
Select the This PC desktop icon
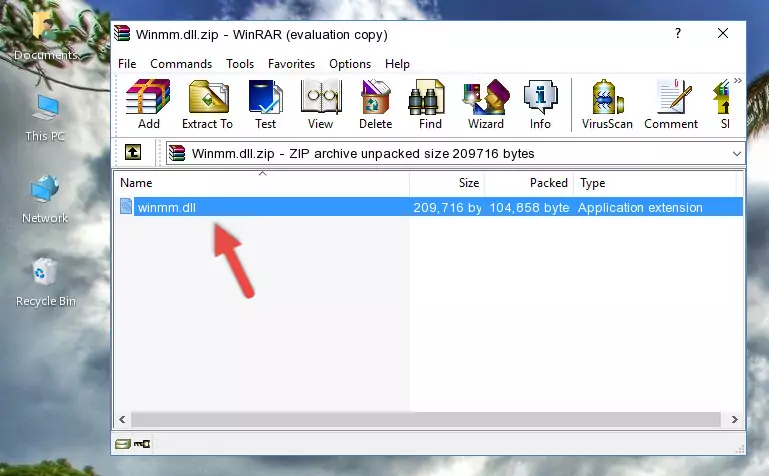tap(45, 118)
